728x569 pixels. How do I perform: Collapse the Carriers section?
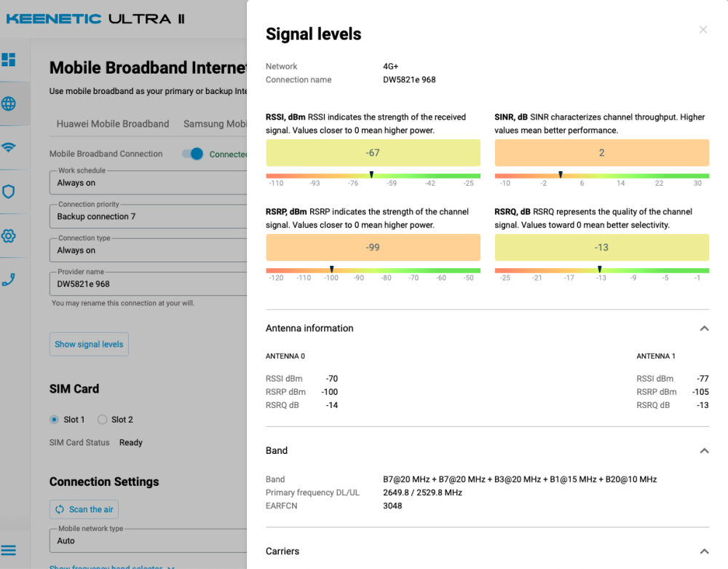pos(703,552)
